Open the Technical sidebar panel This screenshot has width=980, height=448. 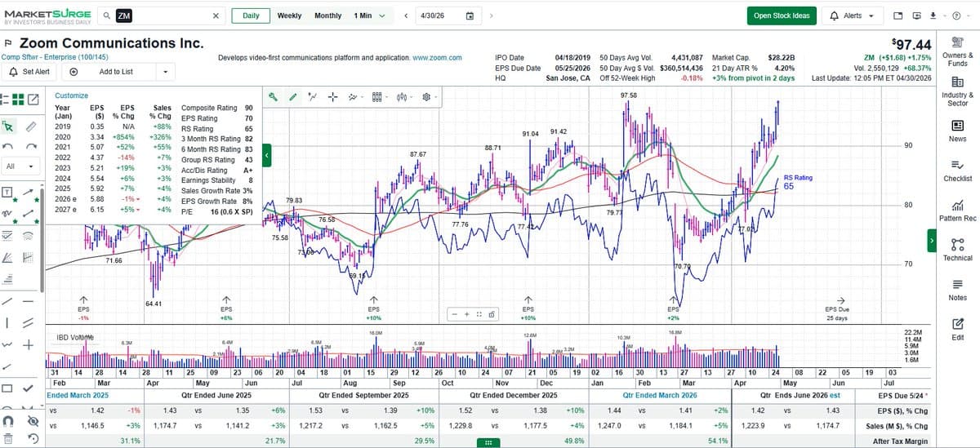tap(957, 250)
